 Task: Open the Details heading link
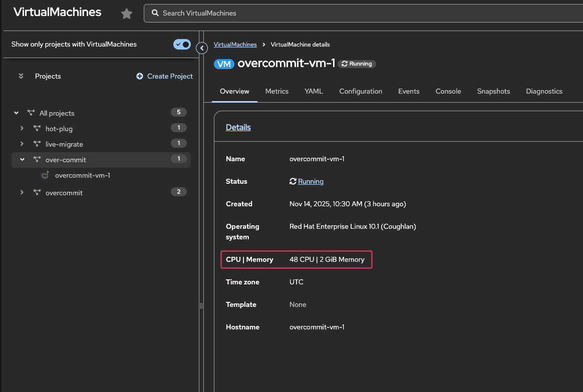(238, 127)
